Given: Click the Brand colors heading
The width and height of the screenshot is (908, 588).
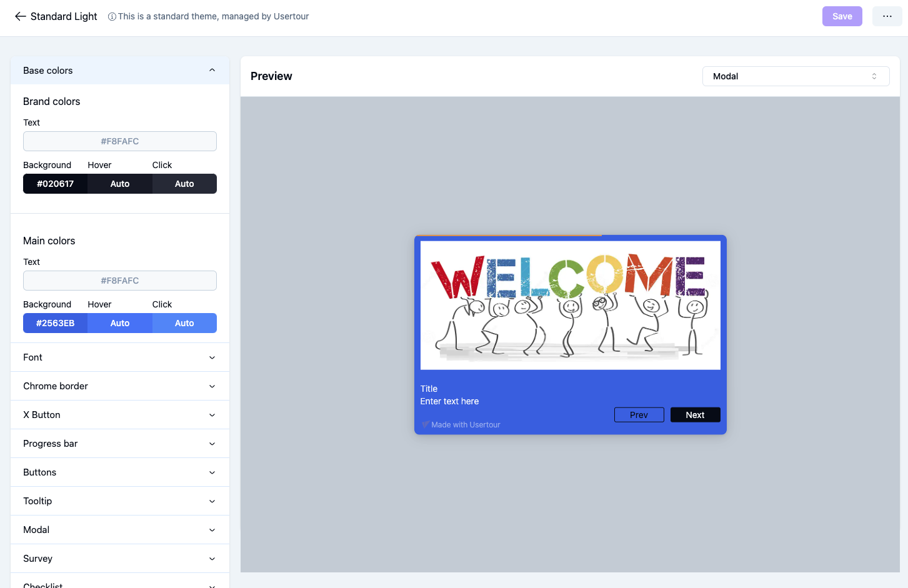Looking at the screenshot, I should point(51,101).
